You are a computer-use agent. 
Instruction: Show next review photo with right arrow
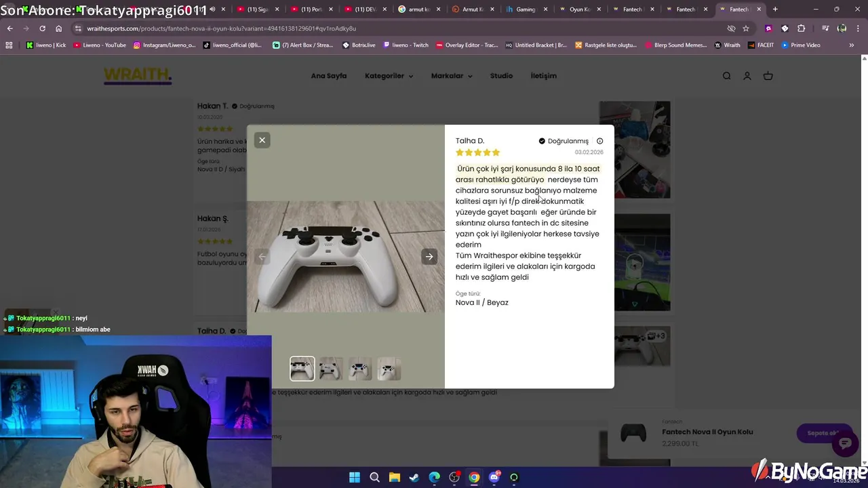[x=429, y=256]
